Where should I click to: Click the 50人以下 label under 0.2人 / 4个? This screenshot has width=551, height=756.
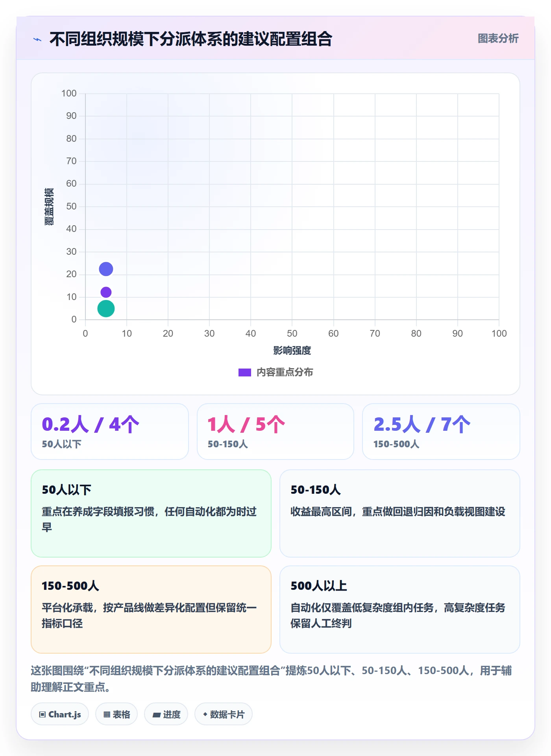coord(62,444)
